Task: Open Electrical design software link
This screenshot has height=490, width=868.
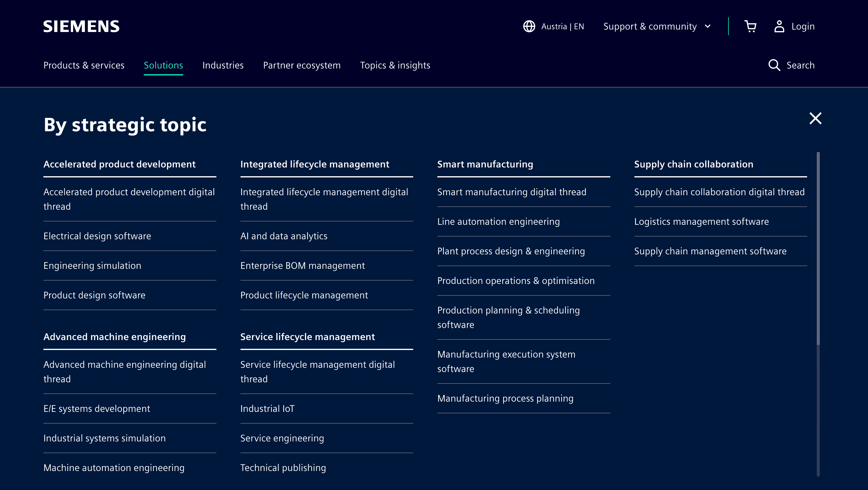Action: coord(97,236)
